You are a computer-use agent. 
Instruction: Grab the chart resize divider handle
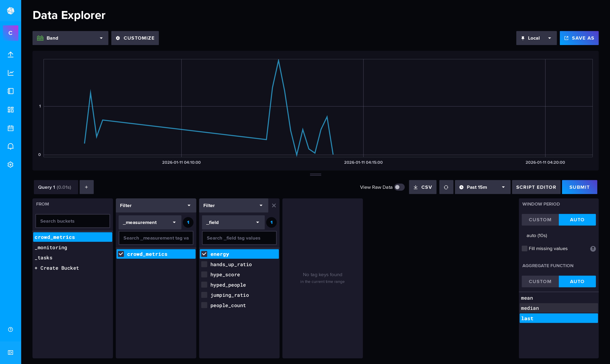(316, 175)
